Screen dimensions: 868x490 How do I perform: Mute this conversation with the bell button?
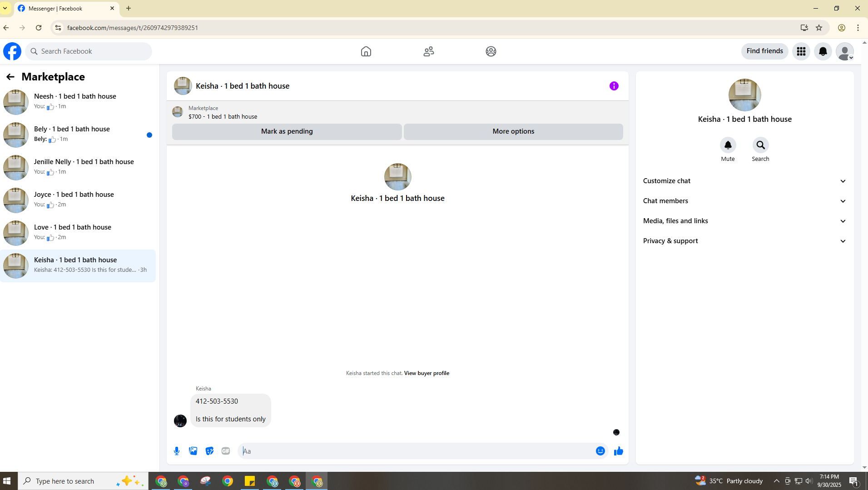point(728,145)
